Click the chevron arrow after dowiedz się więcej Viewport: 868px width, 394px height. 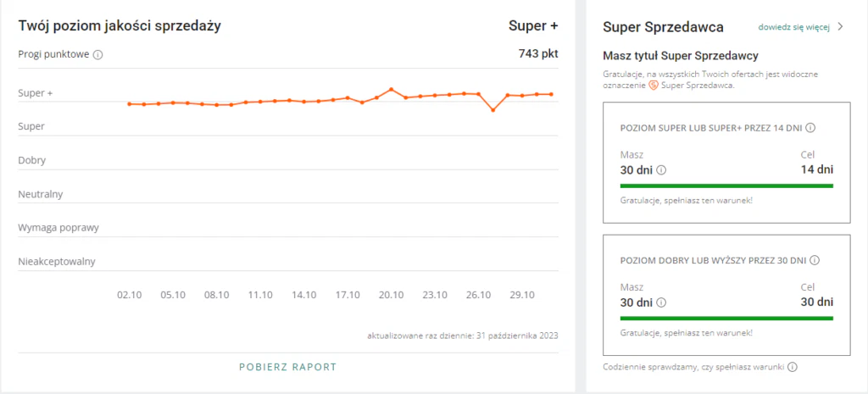tap(840, 26)
